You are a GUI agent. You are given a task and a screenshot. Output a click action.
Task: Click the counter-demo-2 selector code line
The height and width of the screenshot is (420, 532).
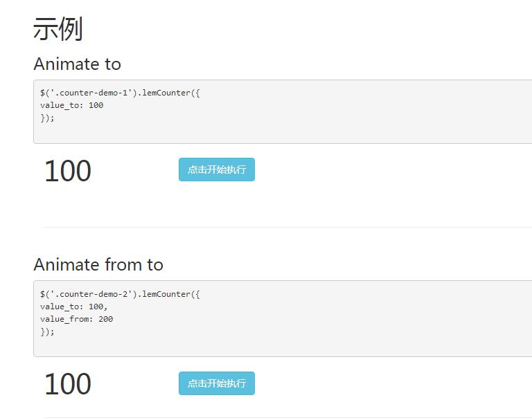click(x=120, y=294)
